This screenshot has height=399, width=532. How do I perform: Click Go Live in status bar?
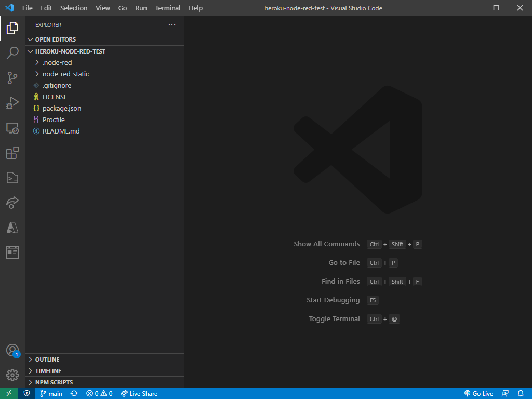[x=478, y=394]
